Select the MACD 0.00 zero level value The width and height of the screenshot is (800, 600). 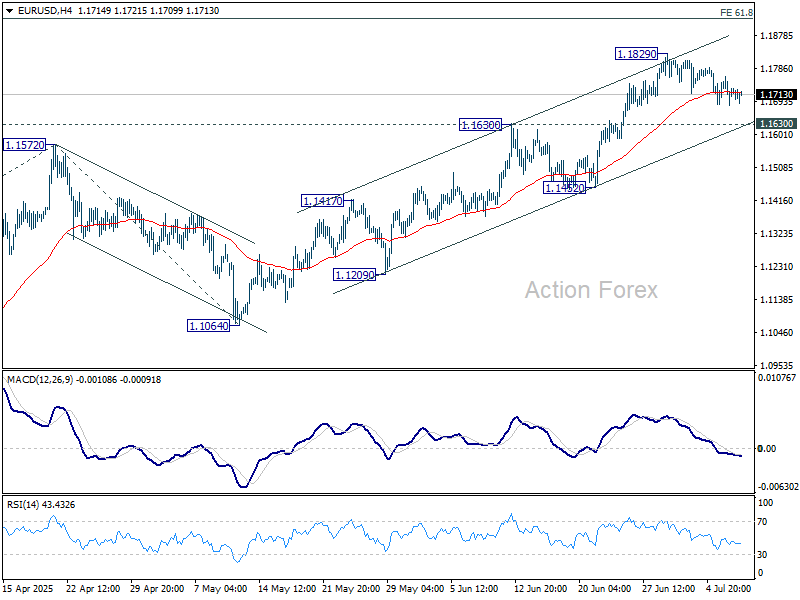[x=768, y=448]
